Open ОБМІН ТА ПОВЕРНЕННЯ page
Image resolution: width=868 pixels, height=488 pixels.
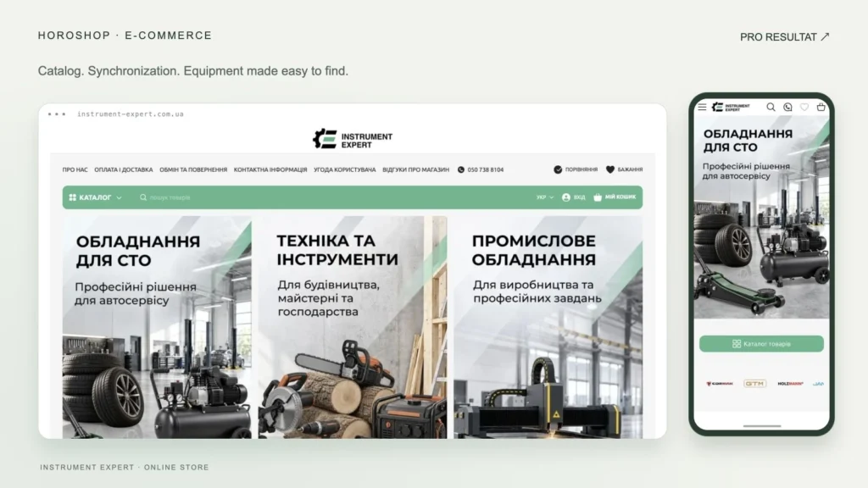tap(193, 169)
